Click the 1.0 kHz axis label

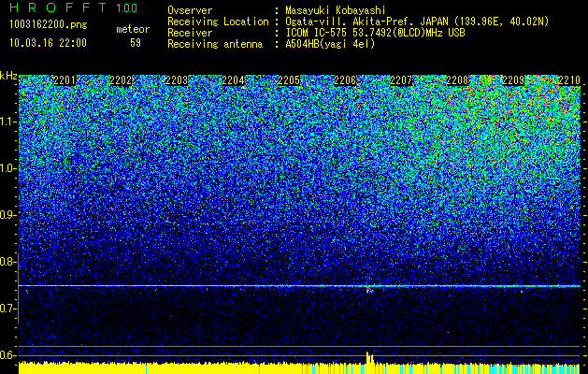8,168
